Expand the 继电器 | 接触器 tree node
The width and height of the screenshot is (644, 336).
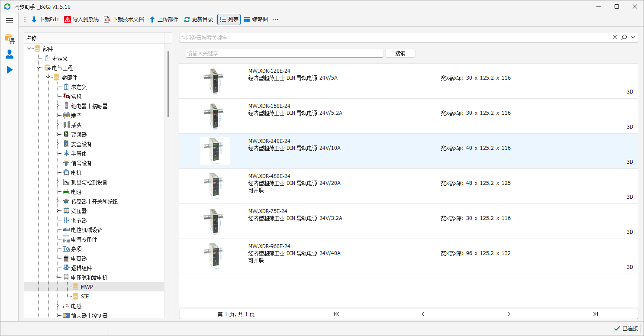pyautogui.click(x=58, y=106)
